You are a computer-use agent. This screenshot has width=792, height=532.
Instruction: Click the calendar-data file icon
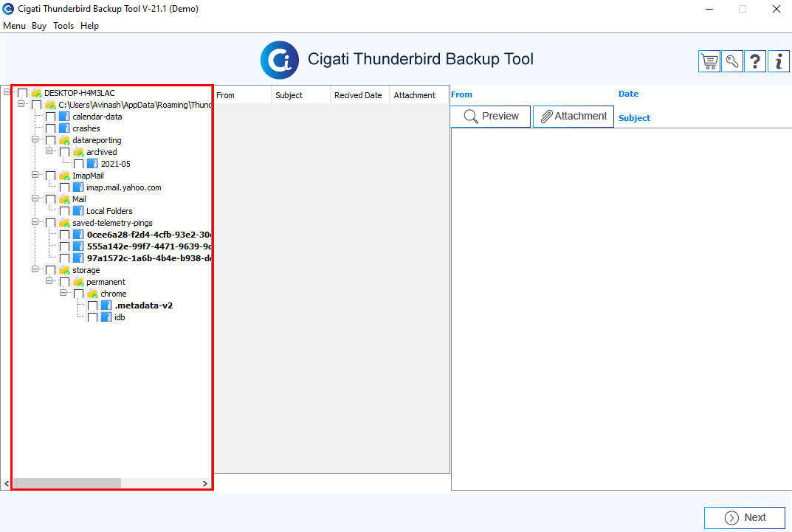click(x=64, y=117)
